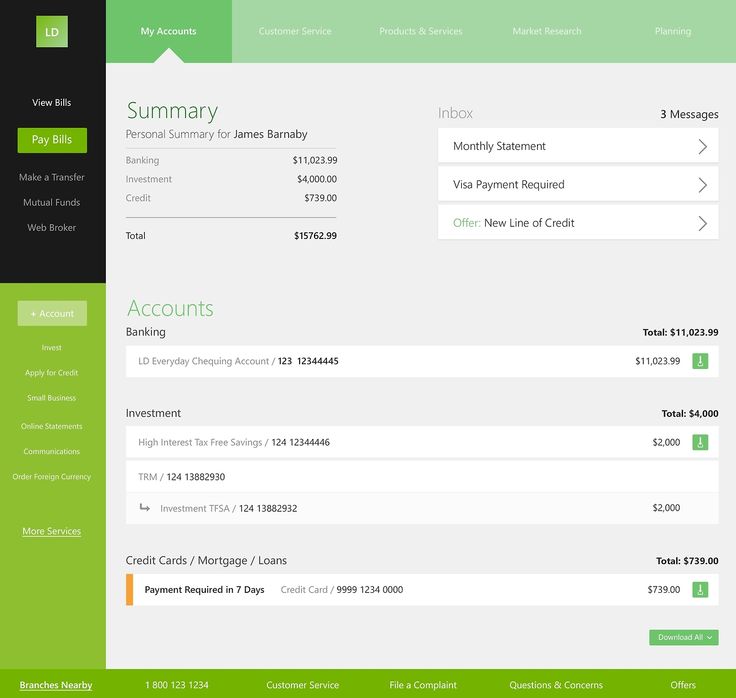This screenshot has width=736, height=698.
Task: Click the 3 Messages count
Action: click(x=689, y=114)
